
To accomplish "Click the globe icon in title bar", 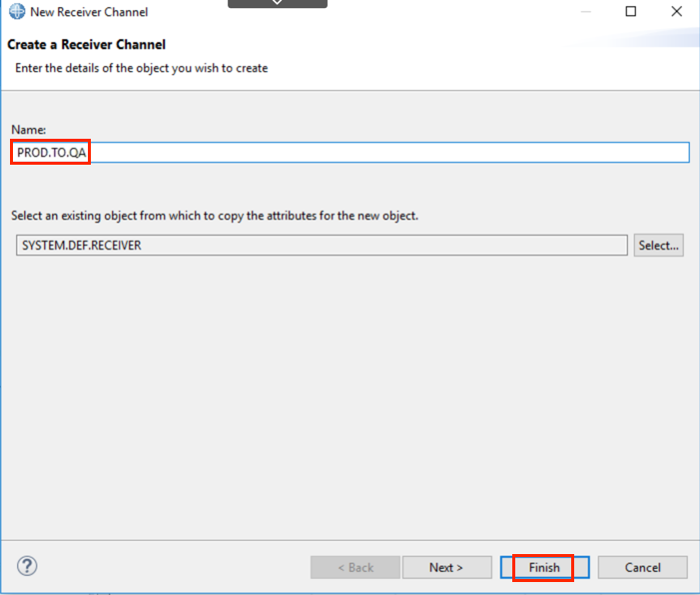I will click(x=17, y=12).
